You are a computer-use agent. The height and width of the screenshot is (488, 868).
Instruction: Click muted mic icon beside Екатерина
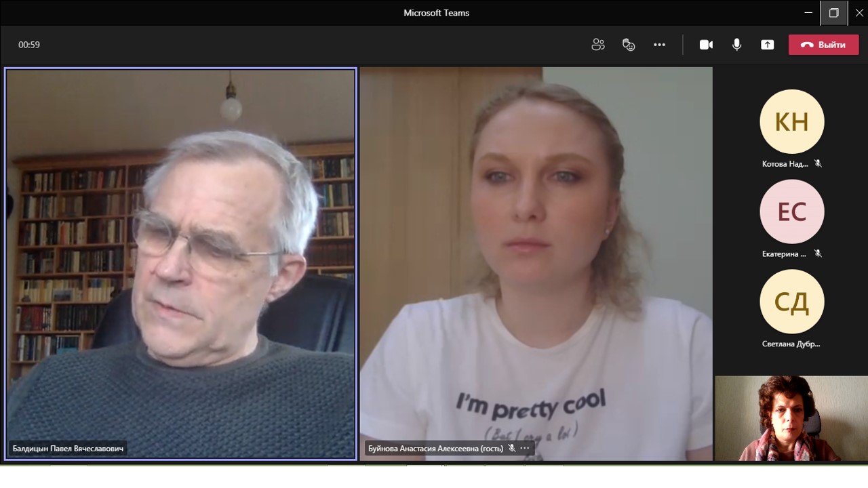click(x=818, y=253)
